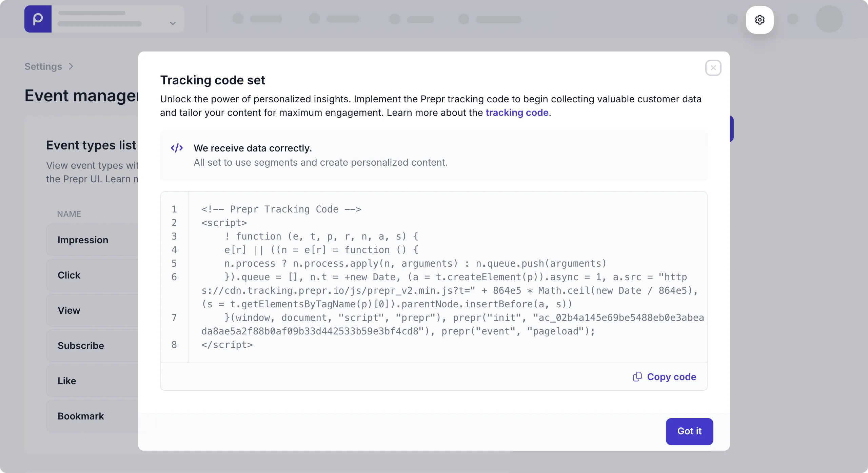868x473 pixels.
Task: Click the copy clipboard icon
Action: [637, 377]
